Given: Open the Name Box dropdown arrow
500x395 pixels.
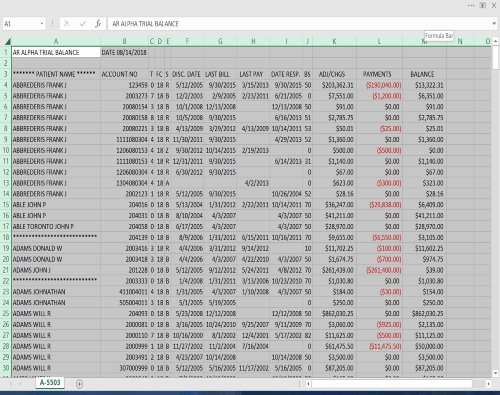Looking at the screenshot, I should click(42, 24).
